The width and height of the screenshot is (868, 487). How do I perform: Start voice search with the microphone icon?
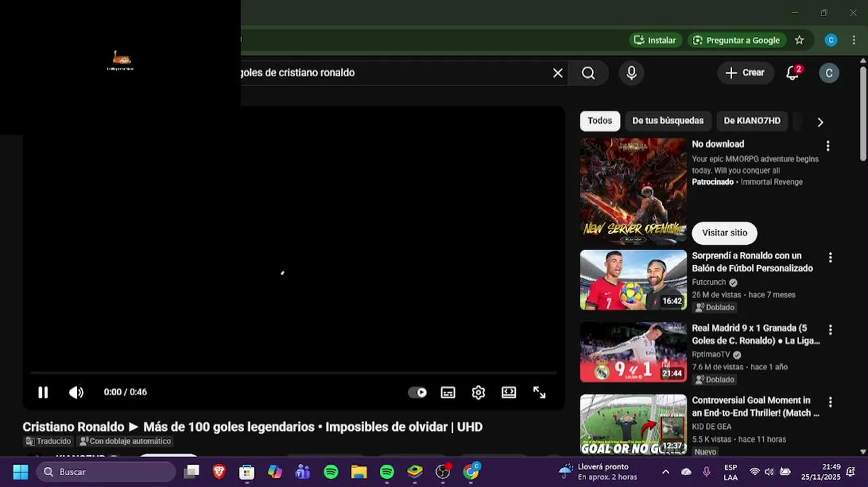tap(631, 73)
